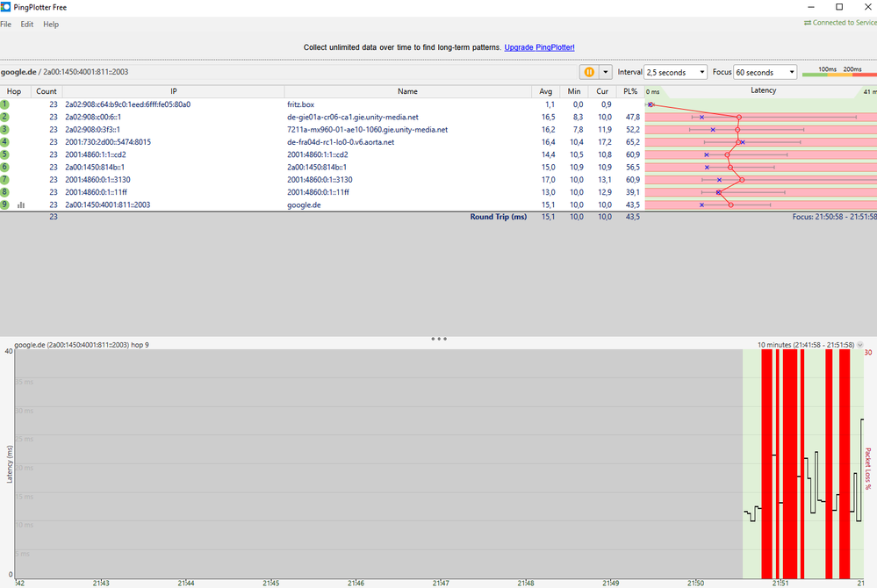Screen dimensions: 877x588
Task: Click IP 2a02:908:0:3f3::1 in hop 3
Action: [x=92, y=130]
